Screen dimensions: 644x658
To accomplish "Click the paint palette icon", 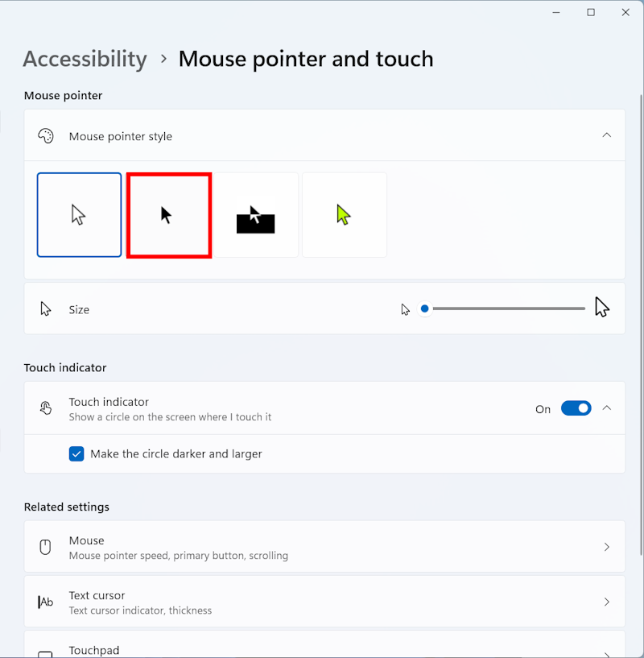I will coord(46,136).
